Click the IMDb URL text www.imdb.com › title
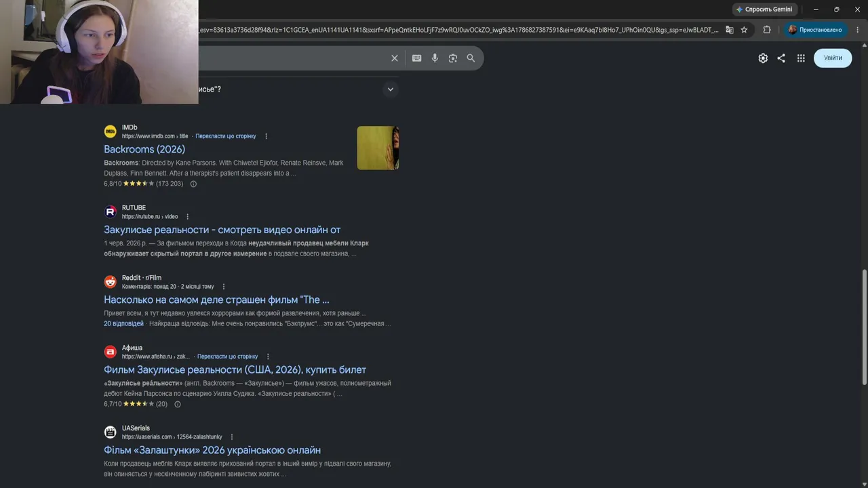Viewport: 868px width, 488px height. 155,136
